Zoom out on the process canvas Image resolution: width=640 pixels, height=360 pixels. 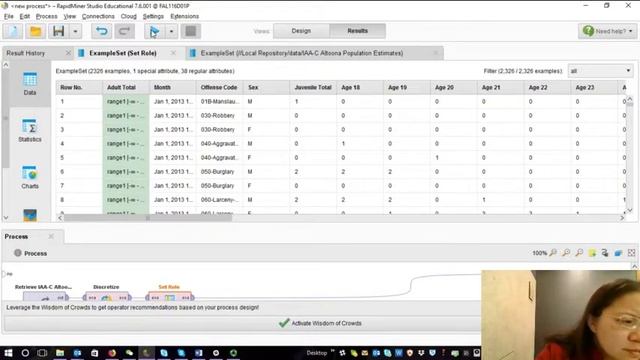[x=579, y=253]
